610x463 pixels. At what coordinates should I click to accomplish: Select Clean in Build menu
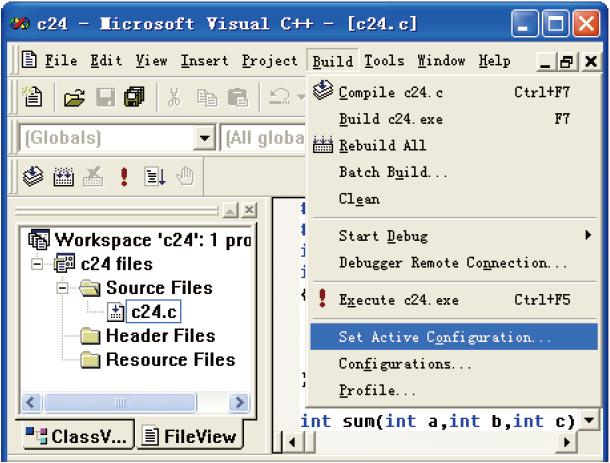pos(454,199)
